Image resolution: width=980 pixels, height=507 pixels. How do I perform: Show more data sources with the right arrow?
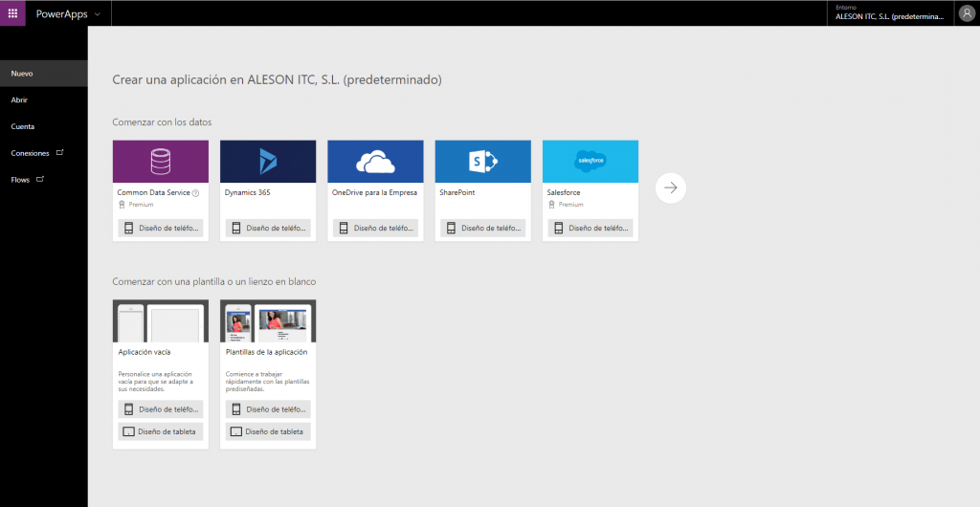click(671, 187)
